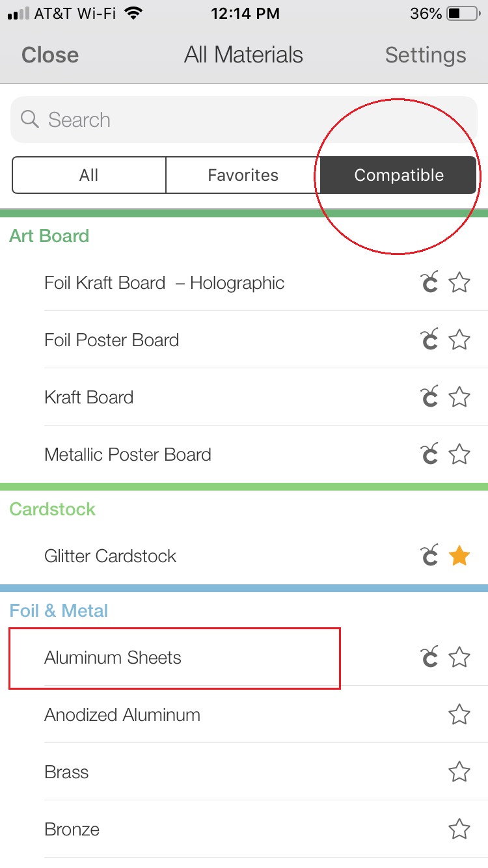Select the Compatible filter tab
This screenshot has width=488, height=868.
398,175
